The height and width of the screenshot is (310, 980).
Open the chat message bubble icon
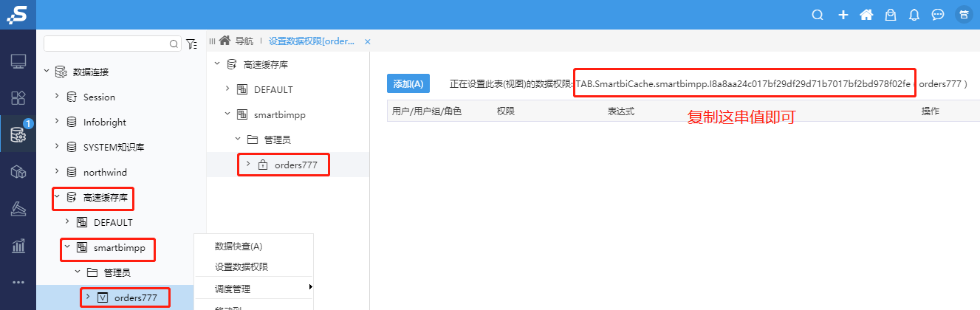pyautogui.click(x=938, y=15)
